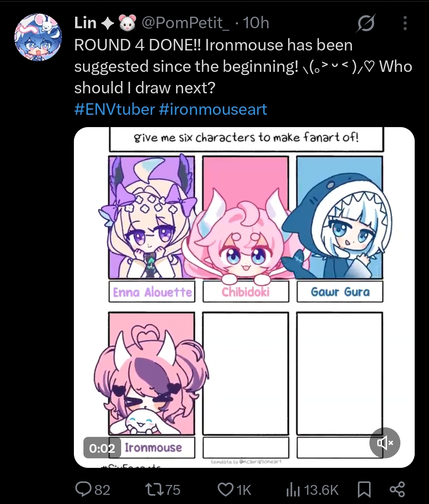The width and height of the screenshot is (429, 504).
Task: Open Lin's profile avatar
Action: point(39,37)
